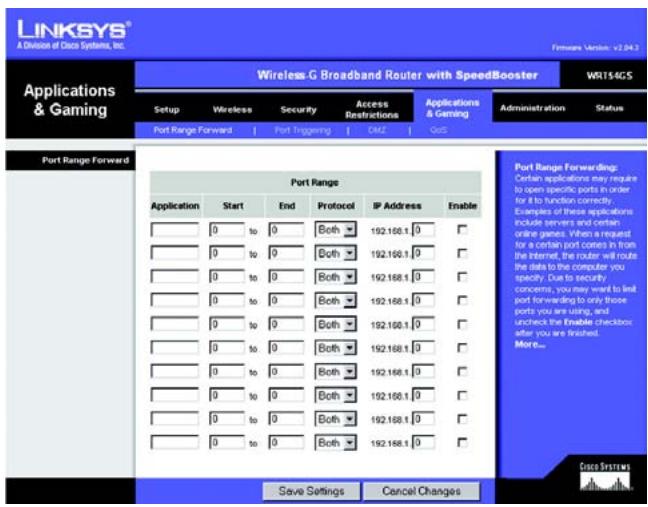This screenshot has width=648, height=507.
Task: Click the IP Address field in the fourth row
Action: [424, 301]
